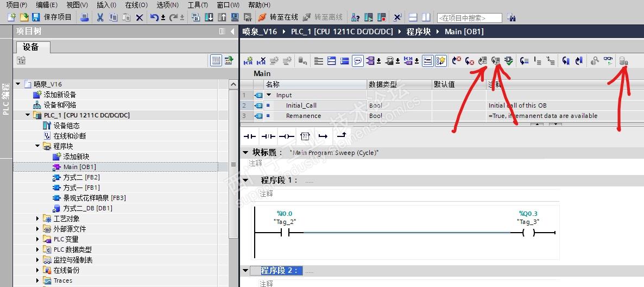Open the 在线(O) menu
Screen dimensions: 644x287
[x=136, y=5]
